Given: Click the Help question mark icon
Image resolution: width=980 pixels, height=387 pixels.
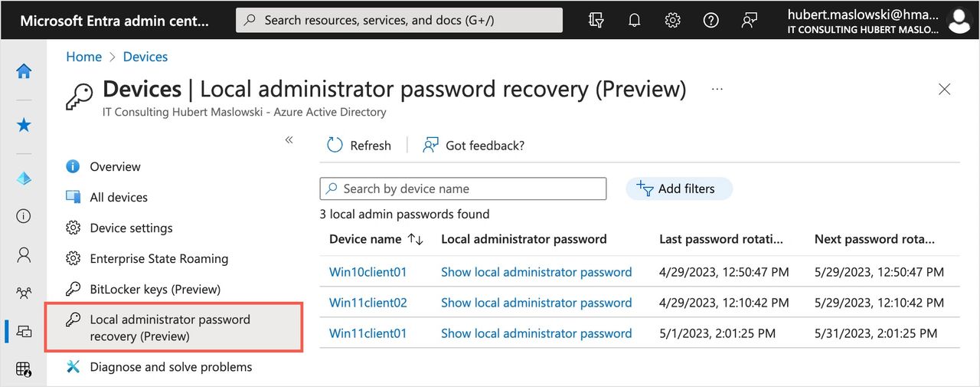Looking at the screenshot, I should tap(710, 21).
